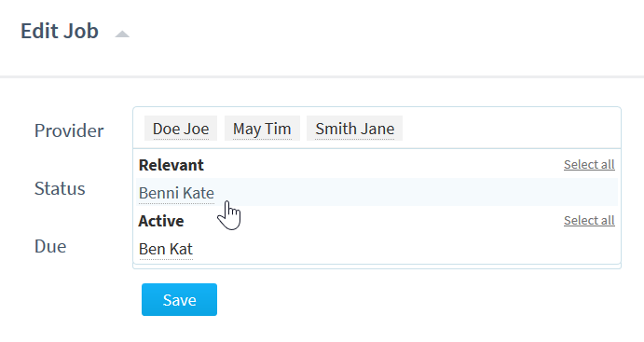Select the May Tim provider tag
This screenshot has height=342, width=644.
pyautogui.click(x=262, y=129)
